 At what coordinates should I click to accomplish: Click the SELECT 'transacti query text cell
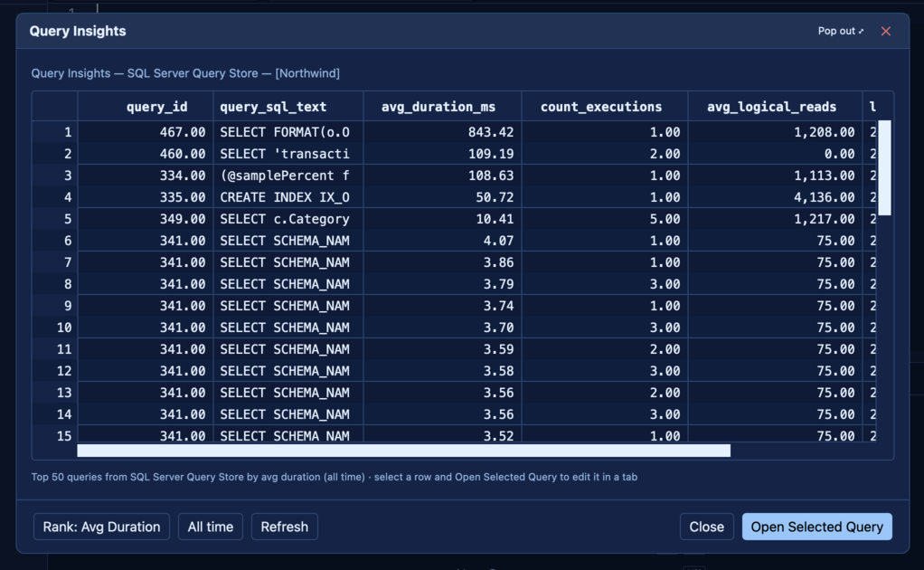(x=288, y=154)
